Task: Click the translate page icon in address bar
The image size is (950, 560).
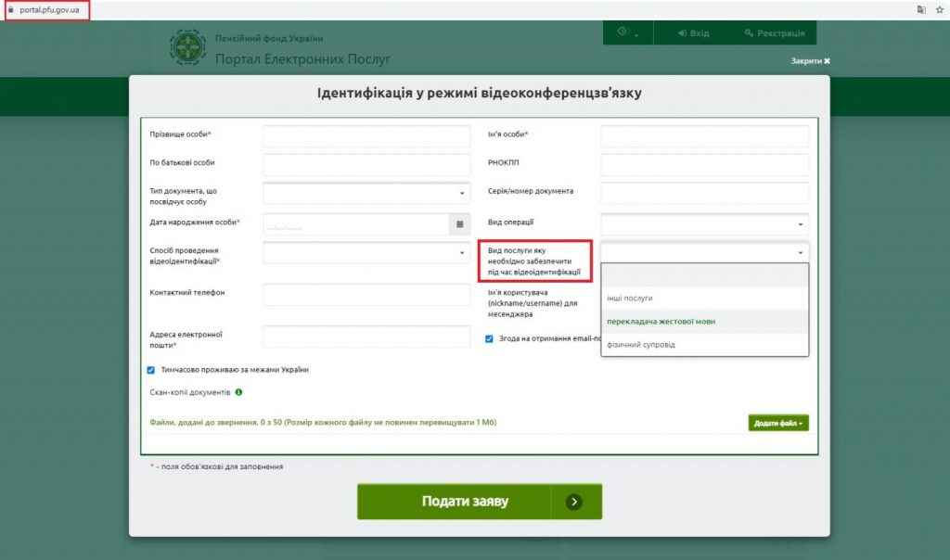Action: point(921,9)
